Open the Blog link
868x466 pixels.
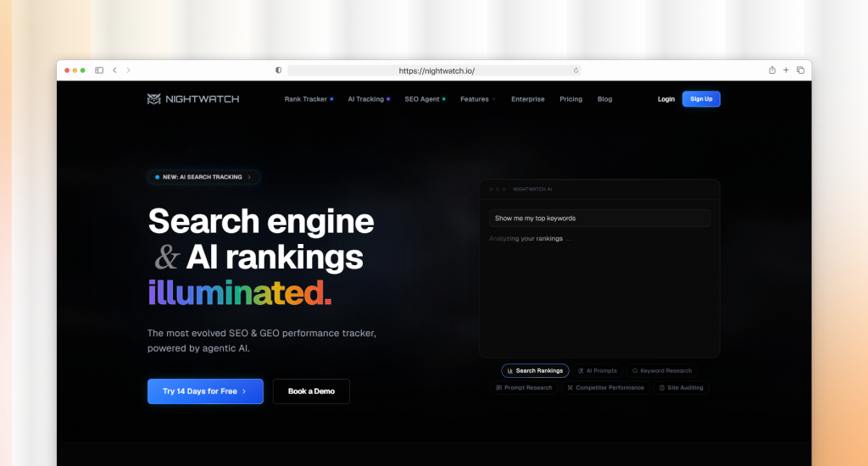point(604,99)
